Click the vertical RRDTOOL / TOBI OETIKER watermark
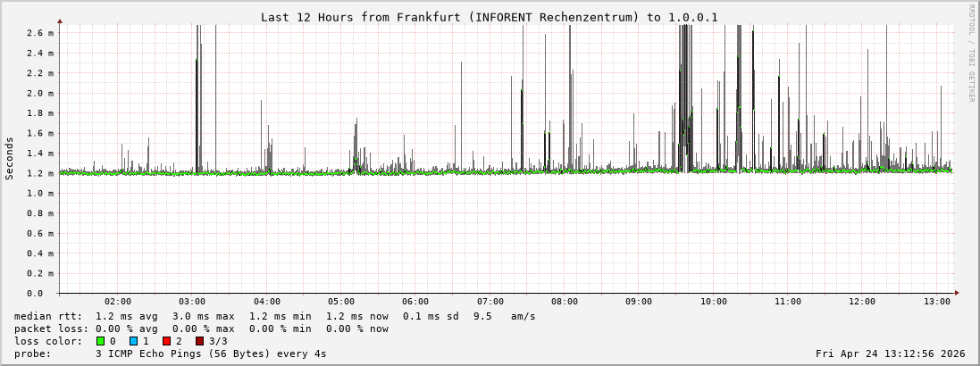Screen dimensions: 980x366 [971, 53]
